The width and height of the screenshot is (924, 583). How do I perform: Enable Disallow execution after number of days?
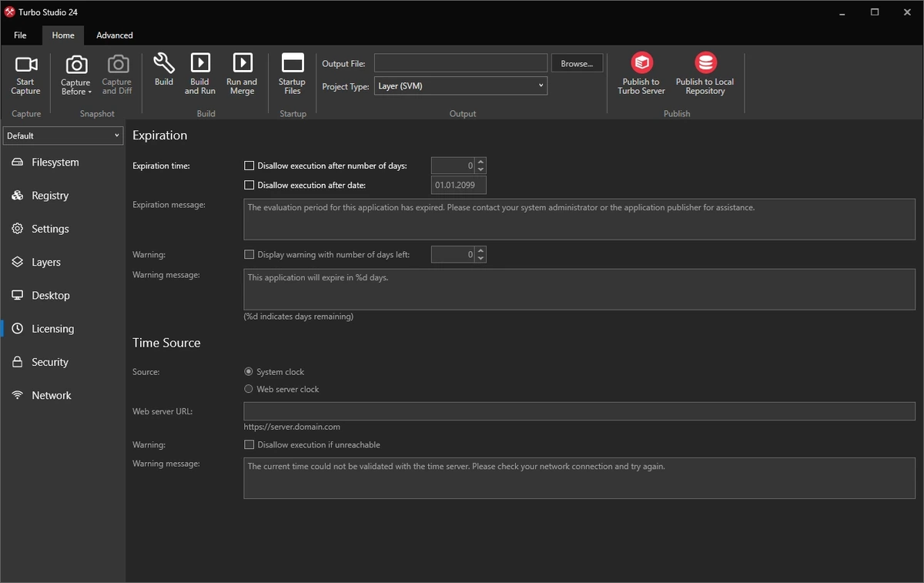[249, 166]
